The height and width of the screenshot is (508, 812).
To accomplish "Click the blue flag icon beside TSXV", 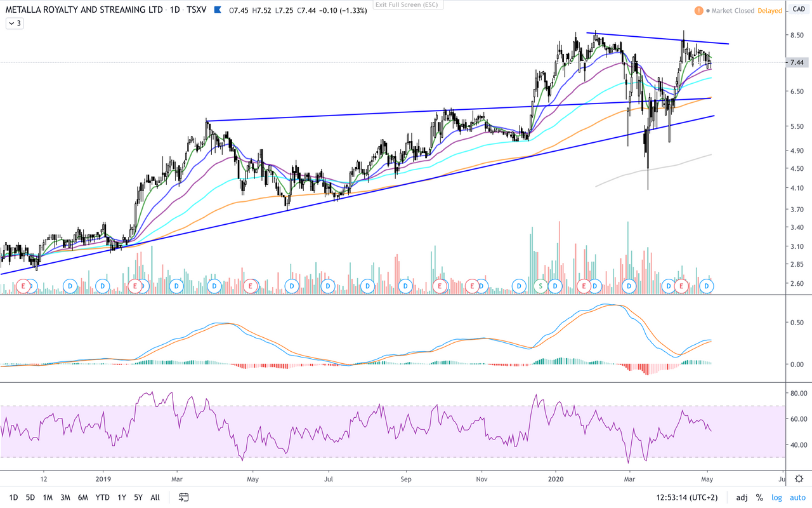I will click(218, 11).
